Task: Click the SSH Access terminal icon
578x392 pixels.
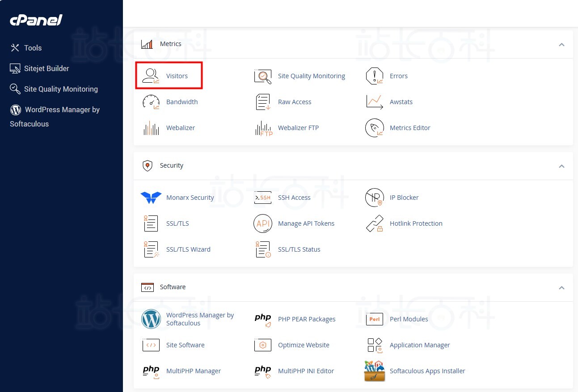Action: coord(263,198)
